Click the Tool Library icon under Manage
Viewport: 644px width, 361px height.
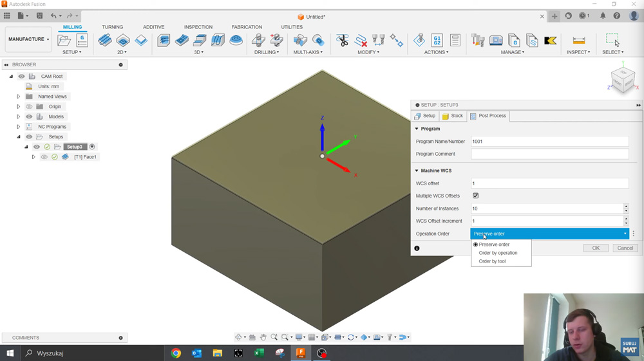pyautogui.click(x=478, y=41)
